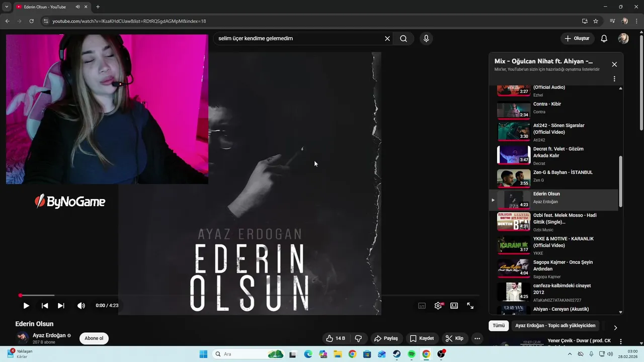Screen dimensions: 644x362
Task: Seek on the video progress bar
Action: pyautogui.click(x=250, y=295)
